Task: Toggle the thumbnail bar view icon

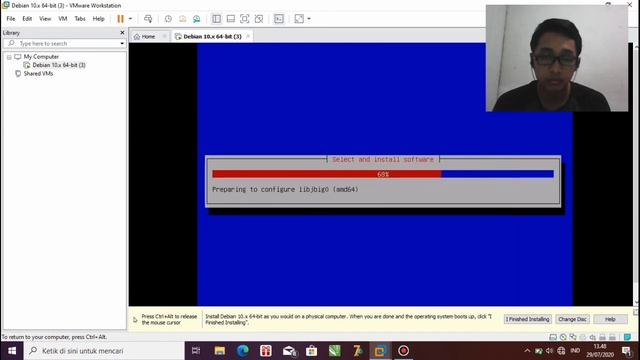Action: pos(231,19)
